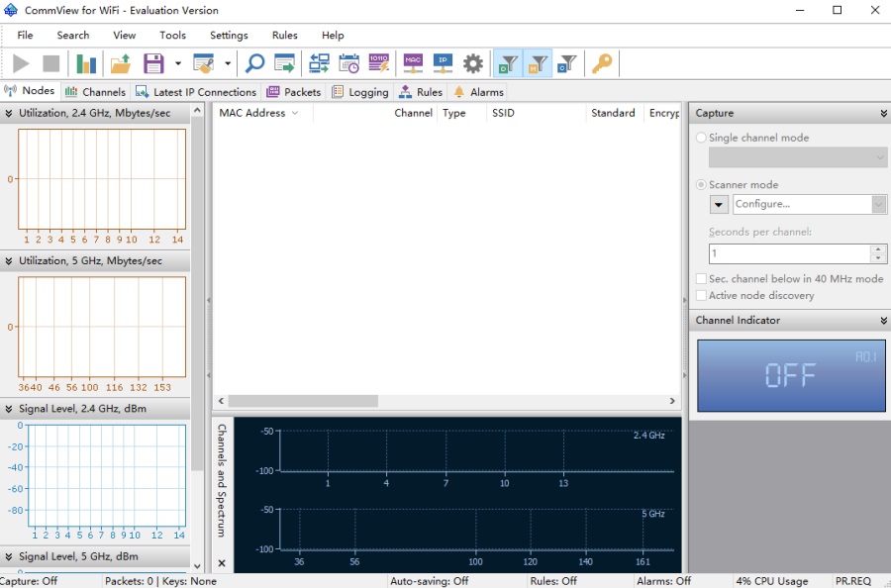The height and width of the screenshot is (588, 891).
Task: Close the Channels and Spectrum pane
Action: click(x=222, y=563)
